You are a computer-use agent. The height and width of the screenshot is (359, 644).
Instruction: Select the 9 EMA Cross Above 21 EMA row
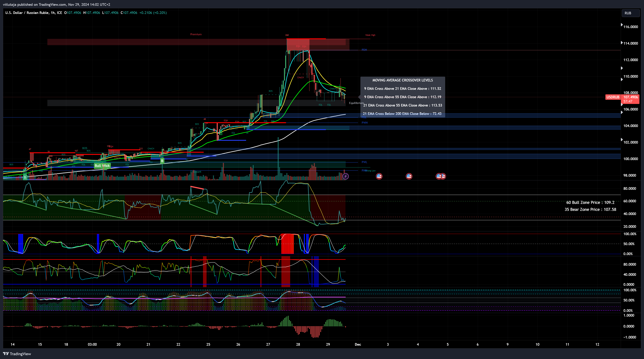click(402, 89)
